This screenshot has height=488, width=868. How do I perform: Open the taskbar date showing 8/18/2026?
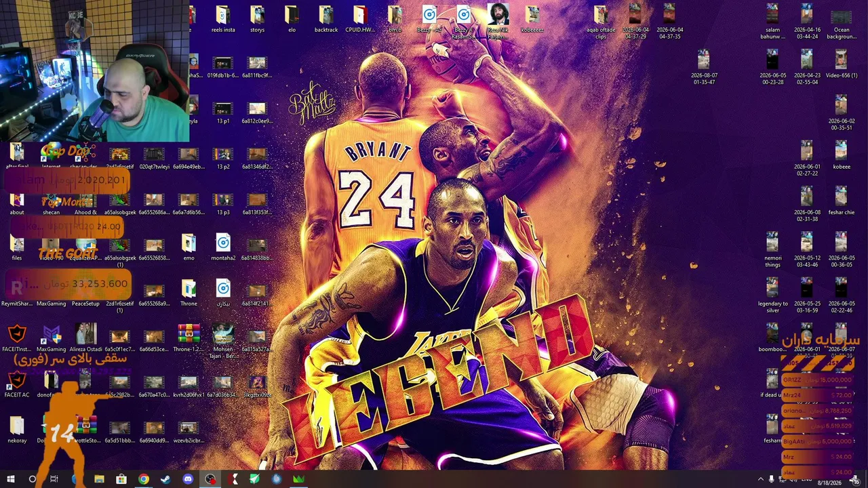[x=829, y=483]
